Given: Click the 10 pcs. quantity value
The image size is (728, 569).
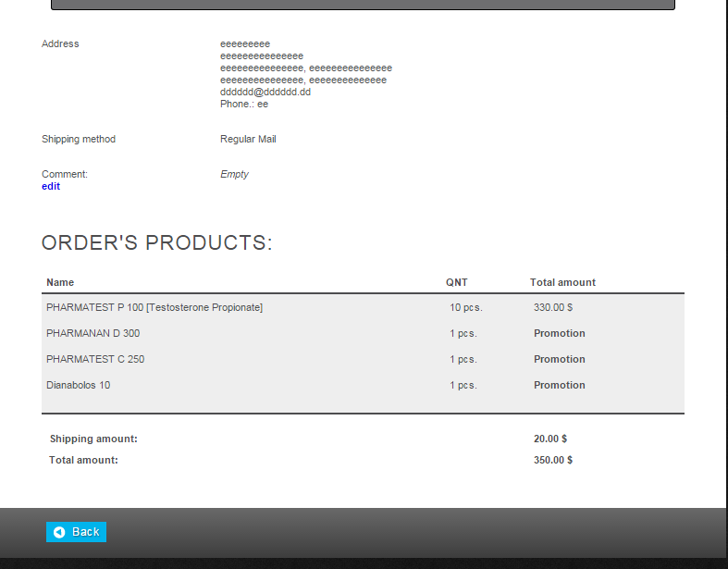Looking at the screenshot, I should click(x=466, y=307).
